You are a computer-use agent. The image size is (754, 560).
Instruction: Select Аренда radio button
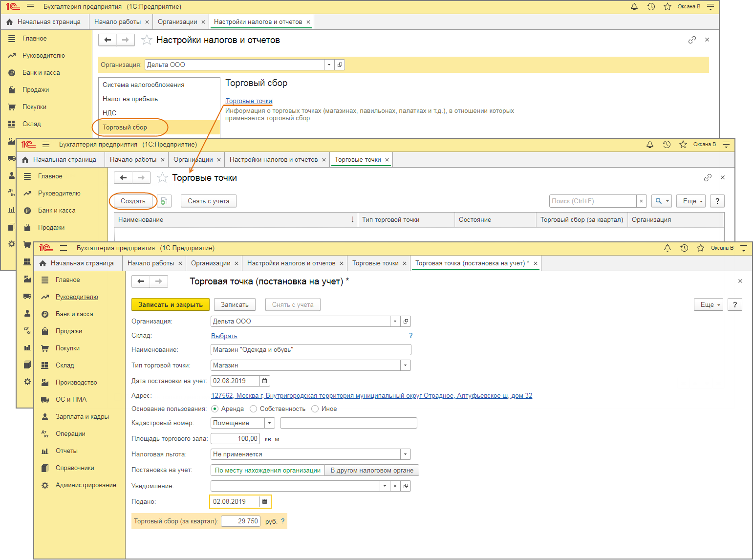pyautogui.click(x=215, y=409)
